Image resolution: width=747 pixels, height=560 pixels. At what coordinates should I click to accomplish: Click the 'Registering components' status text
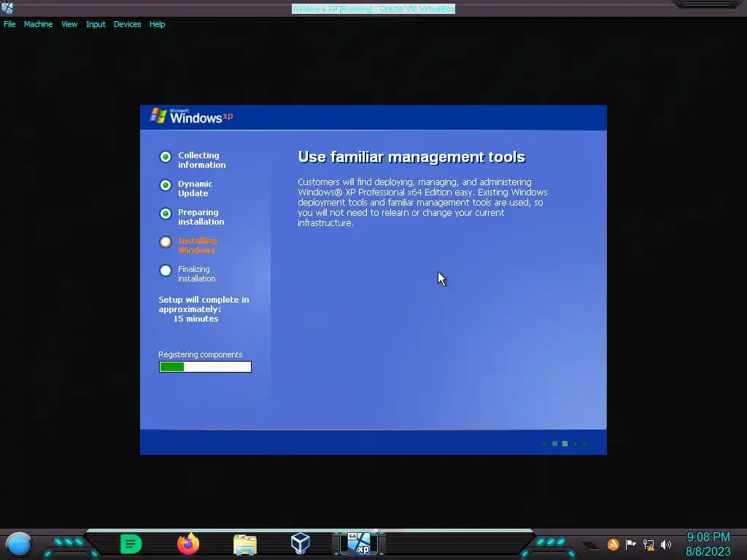[x=200, y=355]
